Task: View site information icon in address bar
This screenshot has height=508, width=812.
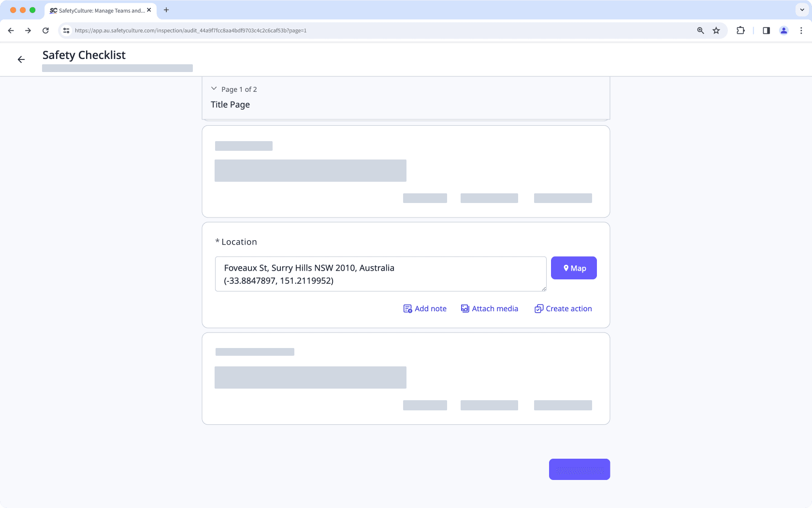Action: pyautogui.click(x=67, y=30)
